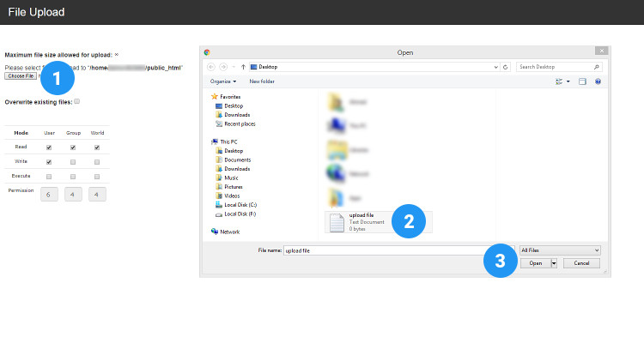Viewport: 644px width, 343px height.
Task: Enable Execute permission for Group
Action: tap(73, 177)
